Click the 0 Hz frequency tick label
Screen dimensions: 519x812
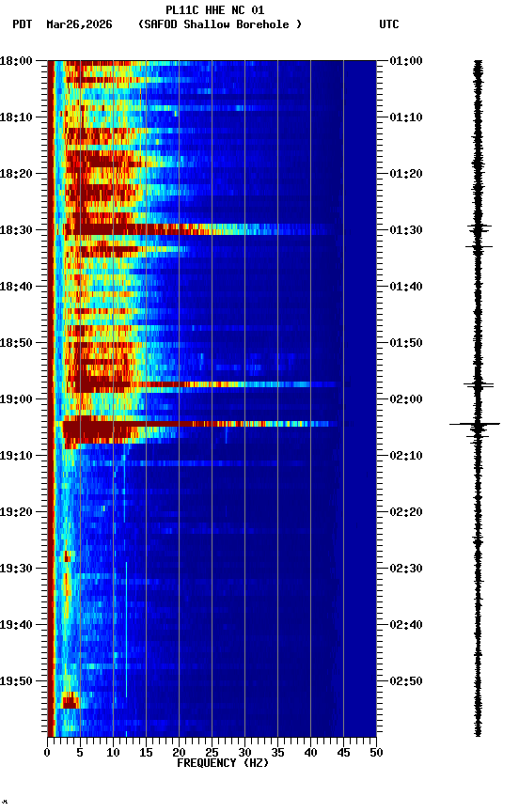pyautogui.click(x=47, y=753)
